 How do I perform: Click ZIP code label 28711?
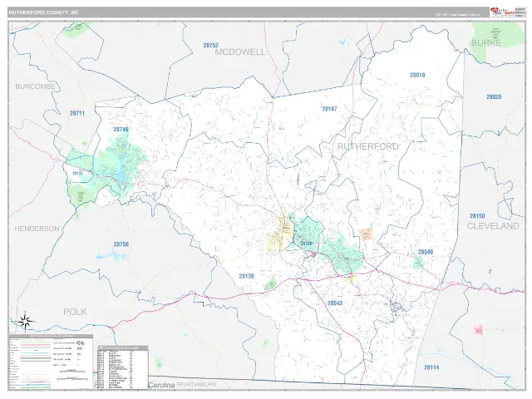[77, 113]
